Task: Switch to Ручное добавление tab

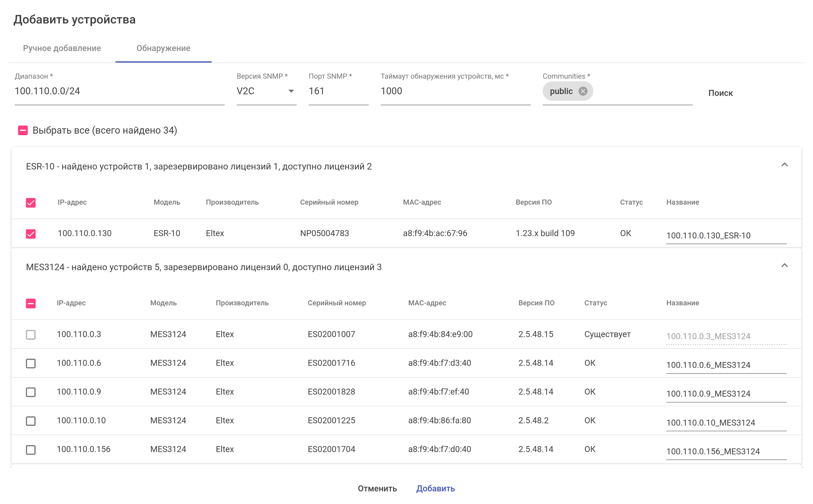Action: [62, 48]
